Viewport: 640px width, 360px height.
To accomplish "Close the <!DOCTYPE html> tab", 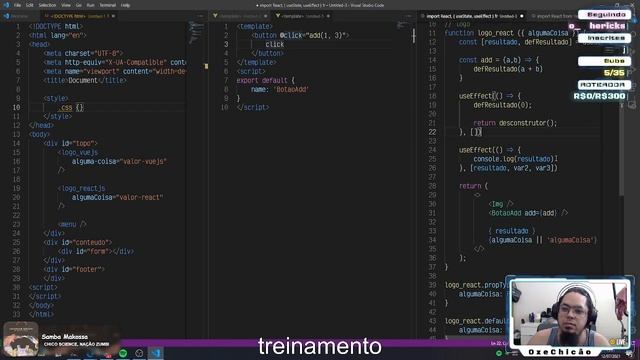I will coord(113,16).
